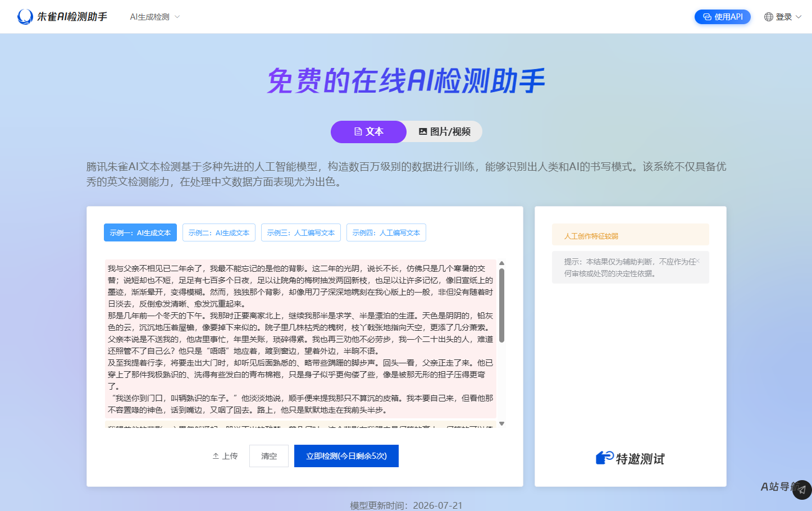Click the text area scrollbar down arrow
Viewport: 812px width, 511px height.
502,423
